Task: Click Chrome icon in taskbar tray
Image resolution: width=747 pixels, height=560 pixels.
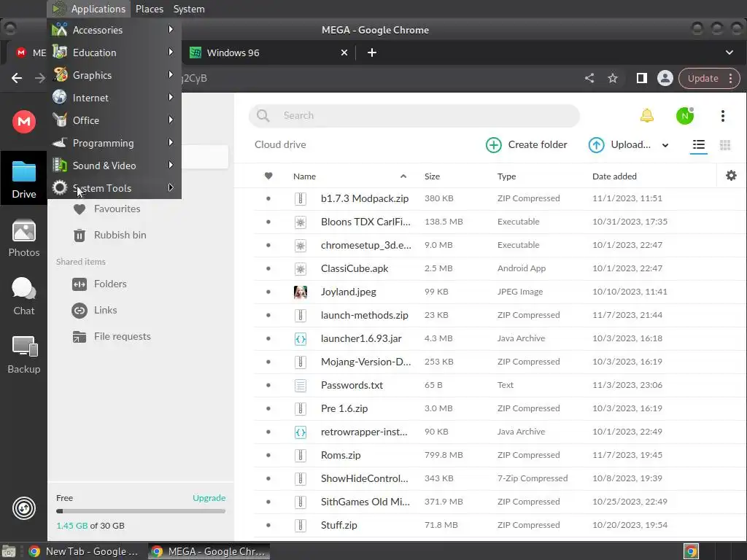Action: point(691,551)
